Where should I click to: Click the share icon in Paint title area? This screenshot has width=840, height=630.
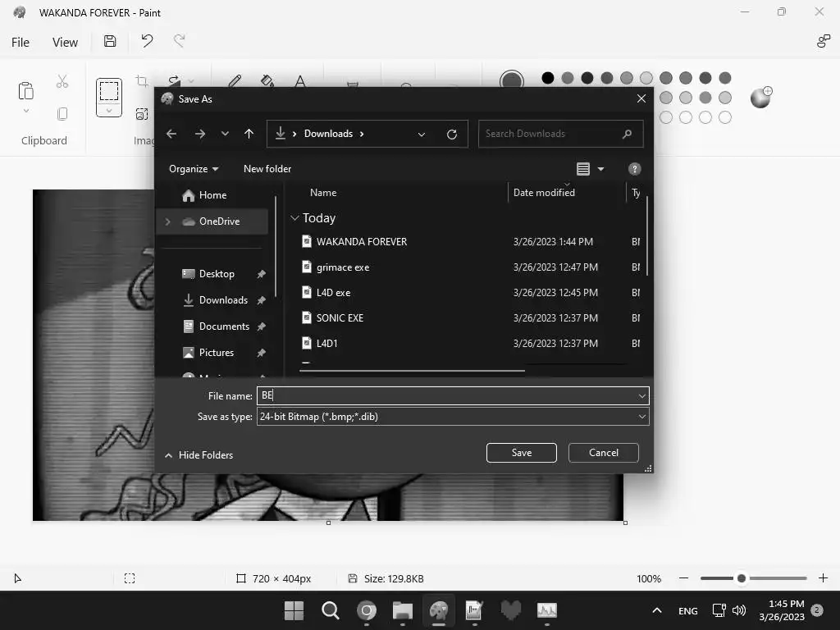824,41
